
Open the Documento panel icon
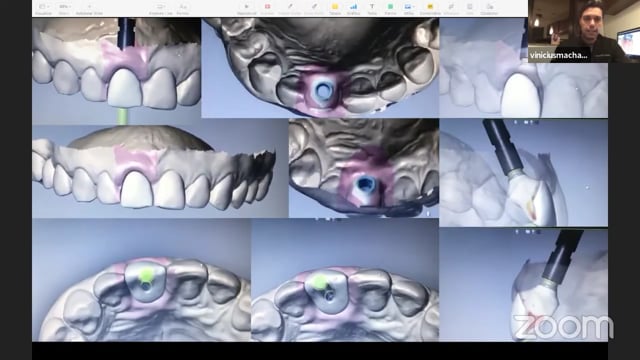point(489,7)
